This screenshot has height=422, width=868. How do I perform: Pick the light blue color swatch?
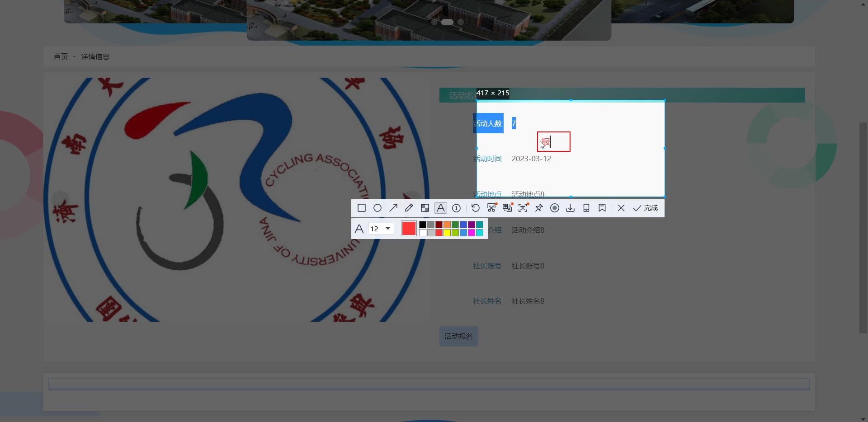463,233
